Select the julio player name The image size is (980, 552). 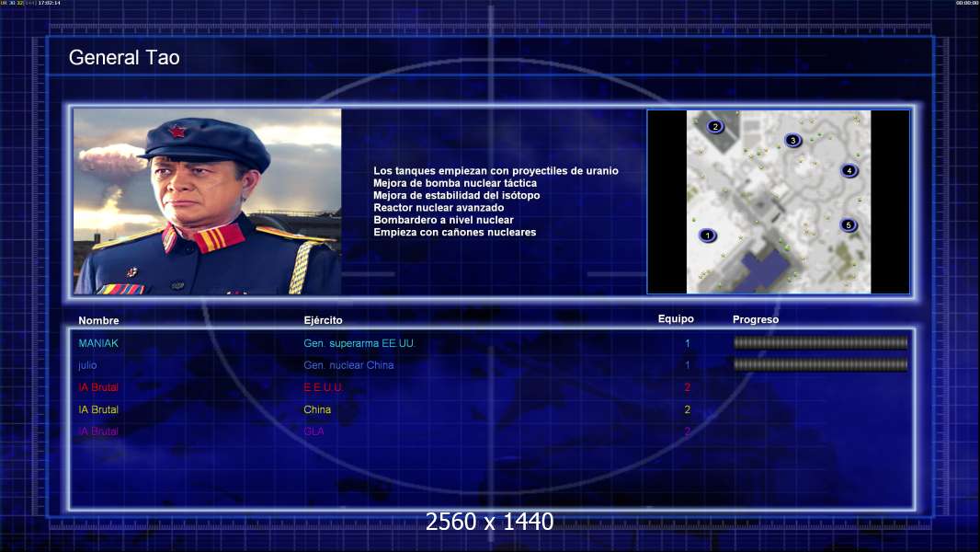87,365
